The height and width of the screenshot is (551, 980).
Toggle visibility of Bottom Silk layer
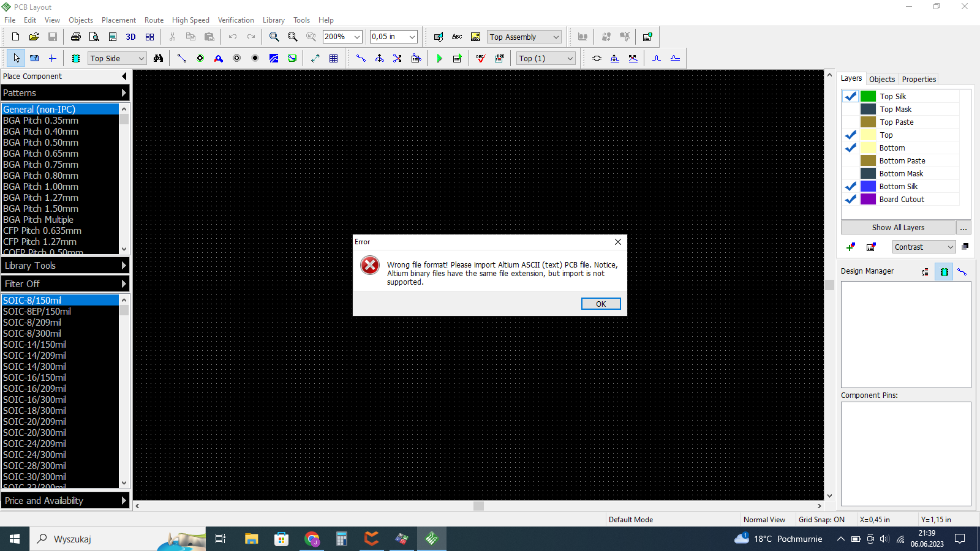click(851, 186)
